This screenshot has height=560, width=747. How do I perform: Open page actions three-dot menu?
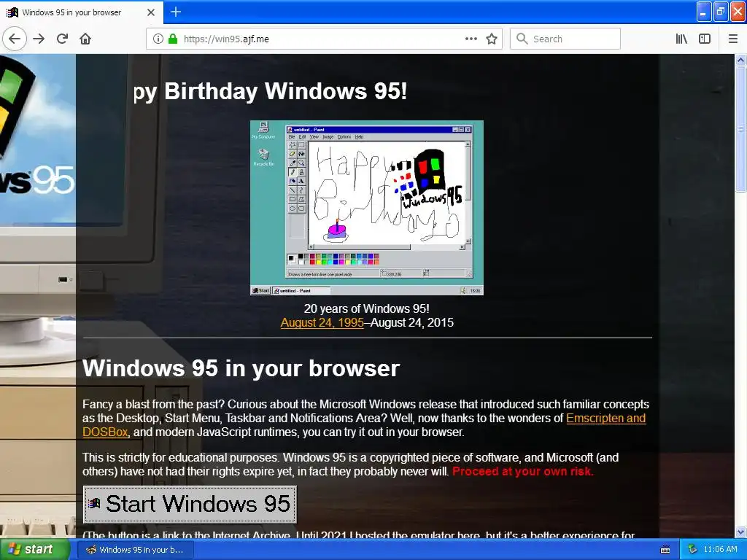click(471, 39)
